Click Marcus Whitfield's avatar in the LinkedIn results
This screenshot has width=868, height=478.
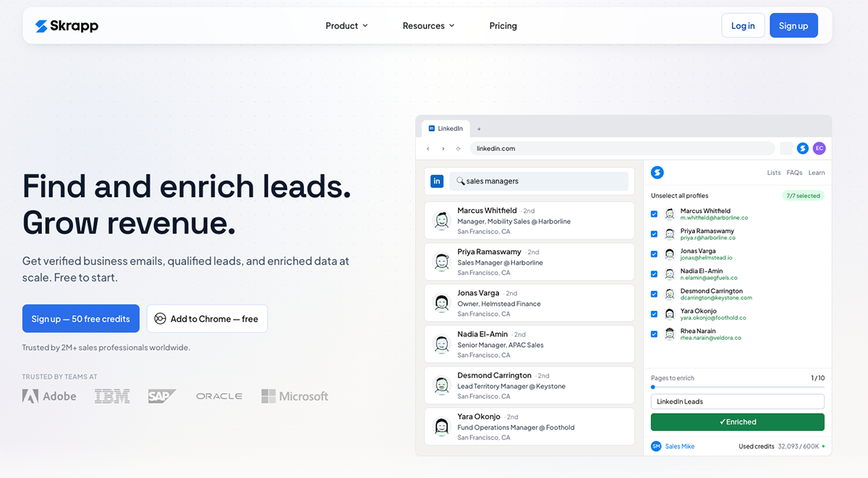441,221
